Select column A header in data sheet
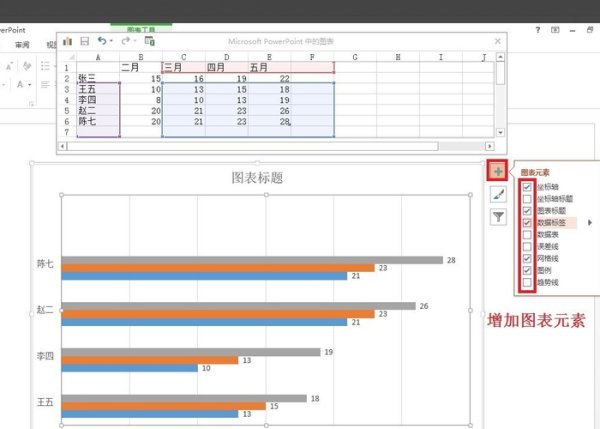 (x=98, y=57)
